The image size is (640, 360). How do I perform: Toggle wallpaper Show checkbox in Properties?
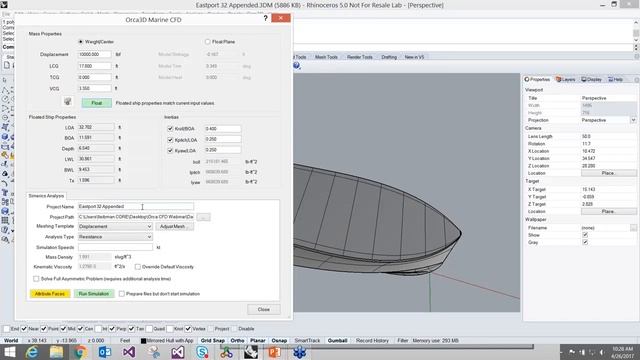pyautogui.click(x=585, y=235)
